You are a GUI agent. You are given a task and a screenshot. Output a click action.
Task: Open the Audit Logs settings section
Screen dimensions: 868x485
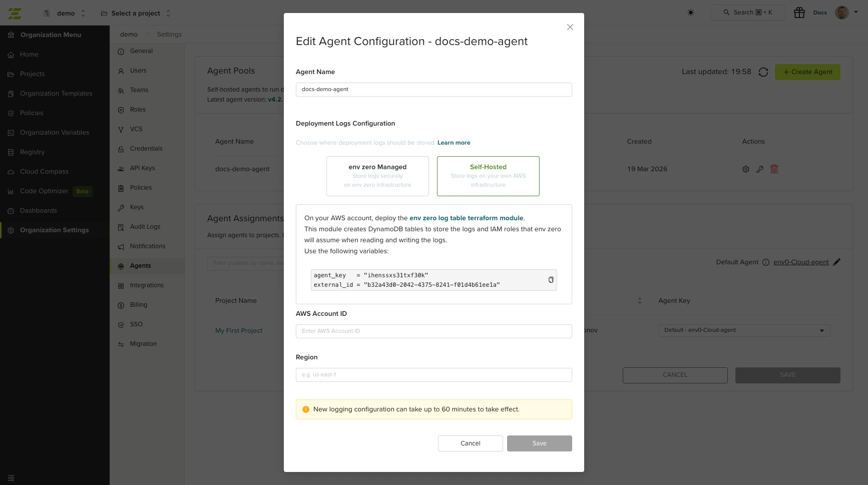(x=145, y=226)
